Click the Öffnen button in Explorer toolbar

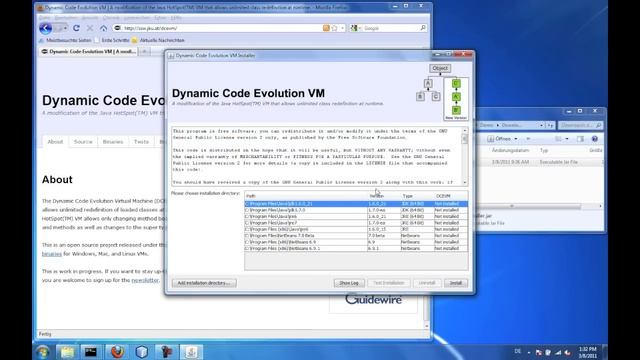click(499, 139)
